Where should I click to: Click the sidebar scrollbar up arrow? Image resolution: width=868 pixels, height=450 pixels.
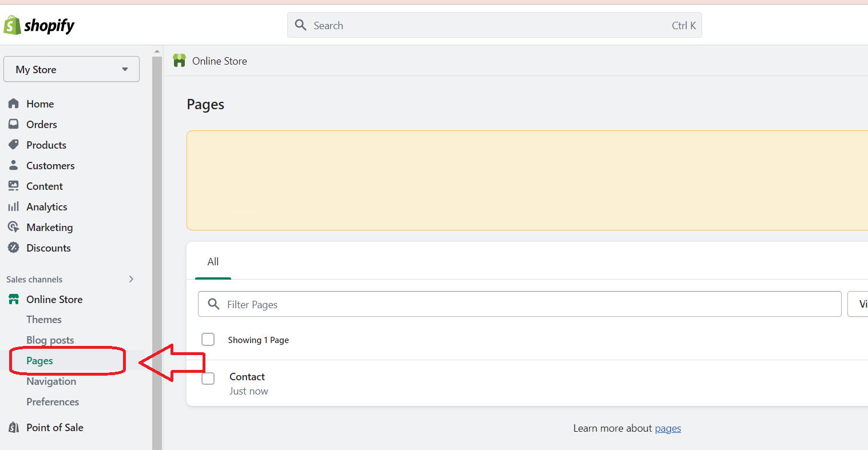pos(157,51)
